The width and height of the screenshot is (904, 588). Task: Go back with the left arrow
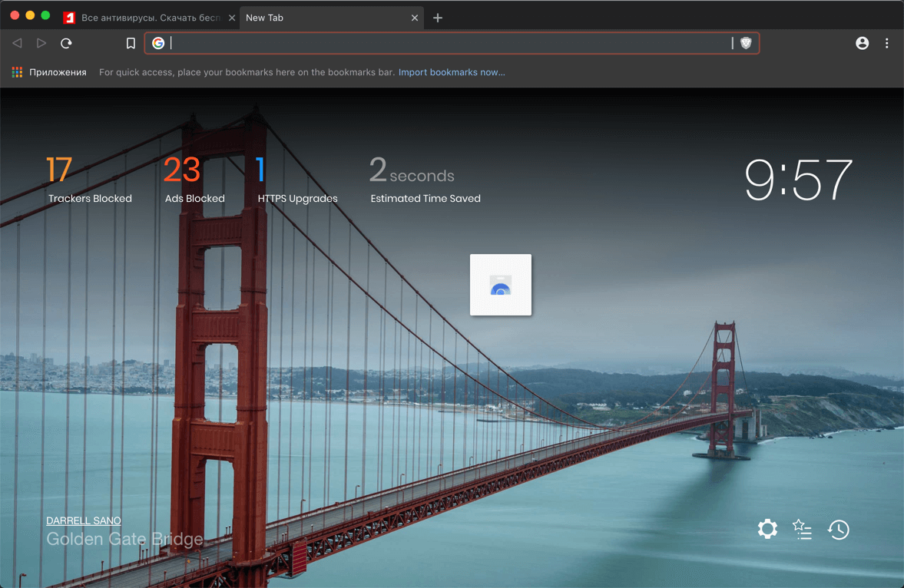(x=17, y=44)
